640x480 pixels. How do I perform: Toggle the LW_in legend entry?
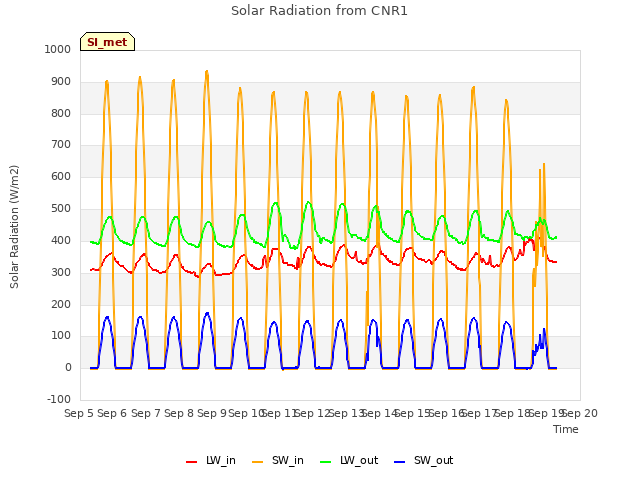pyautogui.click(x=211, y=460)
